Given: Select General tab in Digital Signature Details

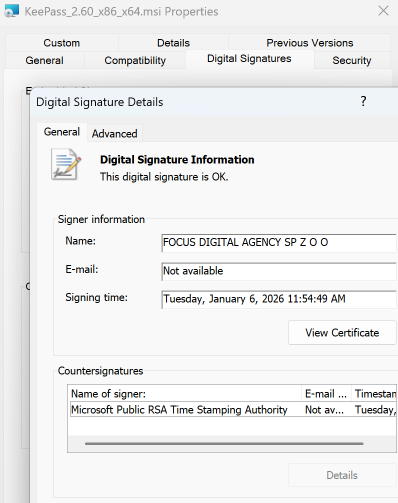Looking at the screenshot, I should 62,132.
